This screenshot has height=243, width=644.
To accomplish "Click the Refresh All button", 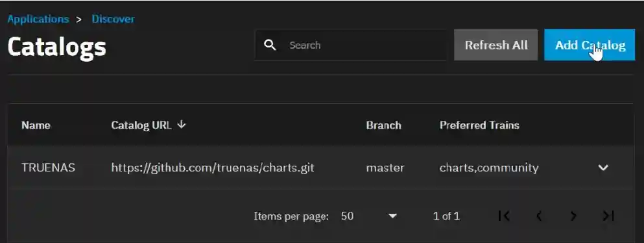I will [495, 45].
